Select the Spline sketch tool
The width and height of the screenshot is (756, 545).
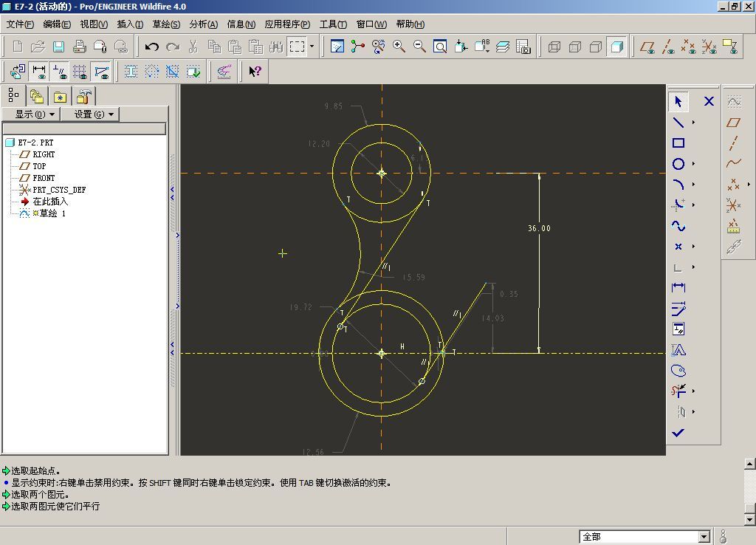point(678,226)
